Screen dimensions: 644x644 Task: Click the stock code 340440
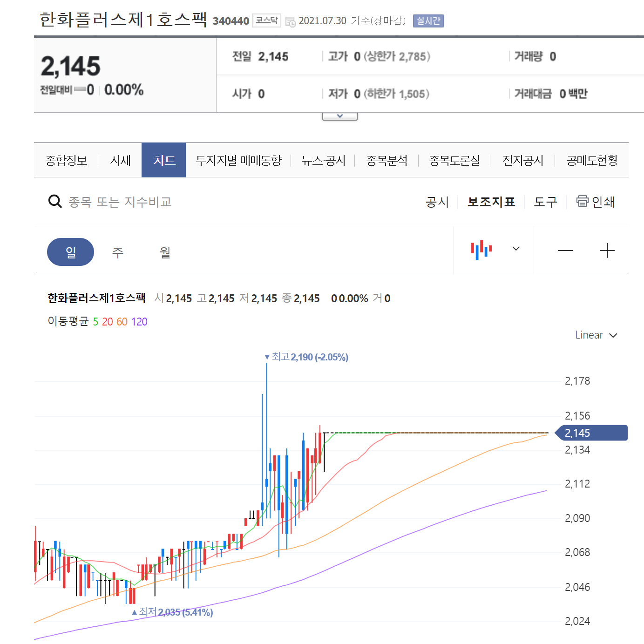click(x=231, y=21)
